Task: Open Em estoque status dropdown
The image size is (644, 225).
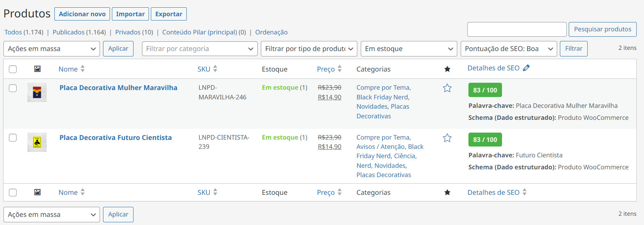Action: (409, 49)
